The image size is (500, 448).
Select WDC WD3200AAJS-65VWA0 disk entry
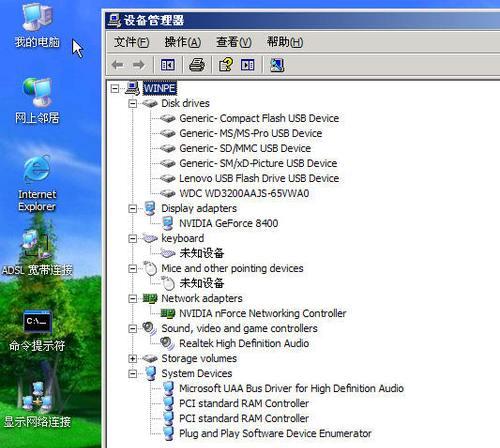[244, 193]
